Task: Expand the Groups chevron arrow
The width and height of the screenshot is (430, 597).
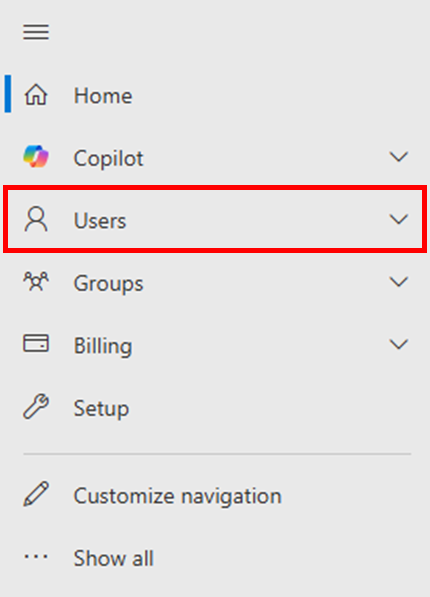Action: pyautogui.click(x=399, y=282)
